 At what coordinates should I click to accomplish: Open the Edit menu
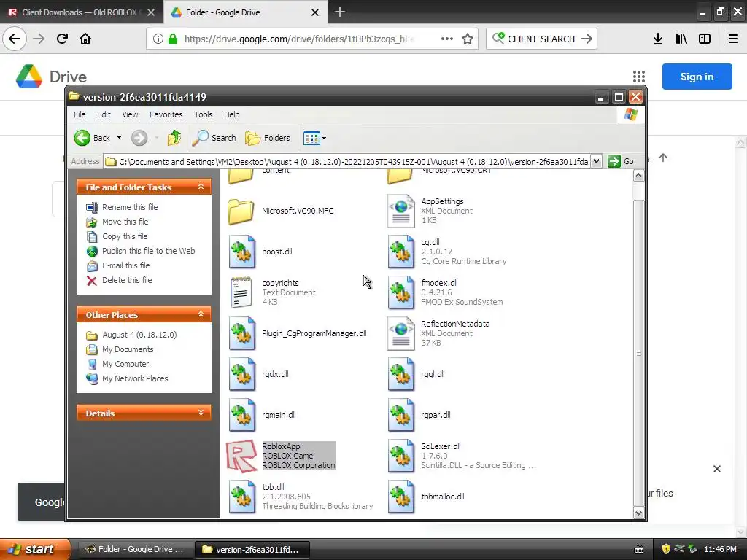[x=104, y=114]
